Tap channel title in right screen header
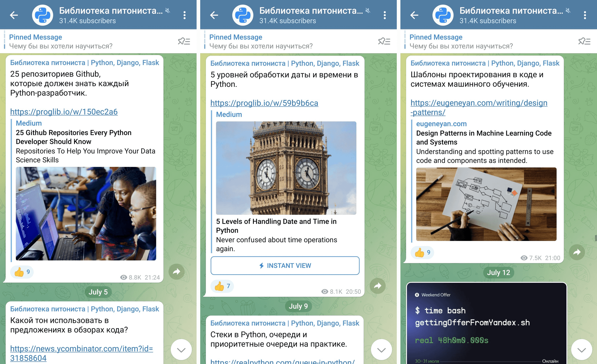597x364 pixels. [511, 11]
